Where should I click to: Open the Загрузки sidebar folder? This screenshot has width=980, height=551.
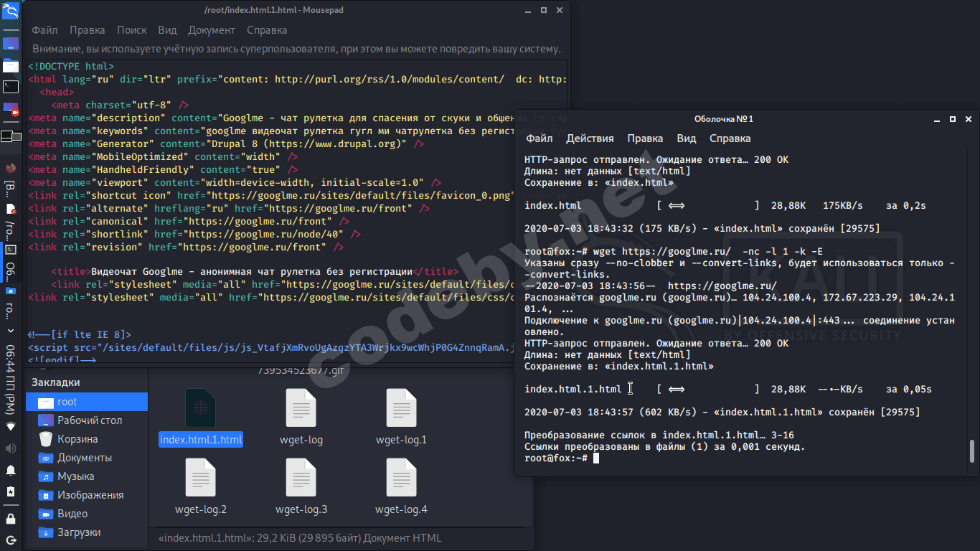87,532
